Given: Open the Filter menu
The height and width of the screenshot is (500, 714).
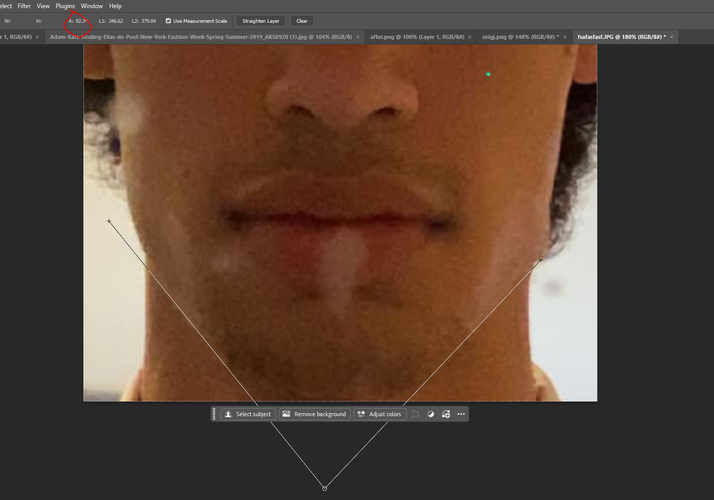Looking at the screenshot, I should point(24,6).
